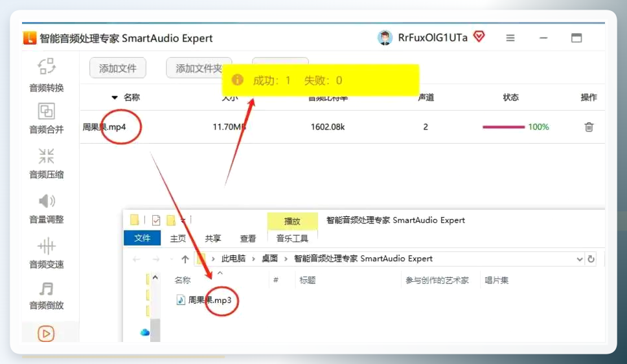Screen dimensions: 627x364
Task: Open the 音频变速 audio speed tool
Action: [47, 253]
